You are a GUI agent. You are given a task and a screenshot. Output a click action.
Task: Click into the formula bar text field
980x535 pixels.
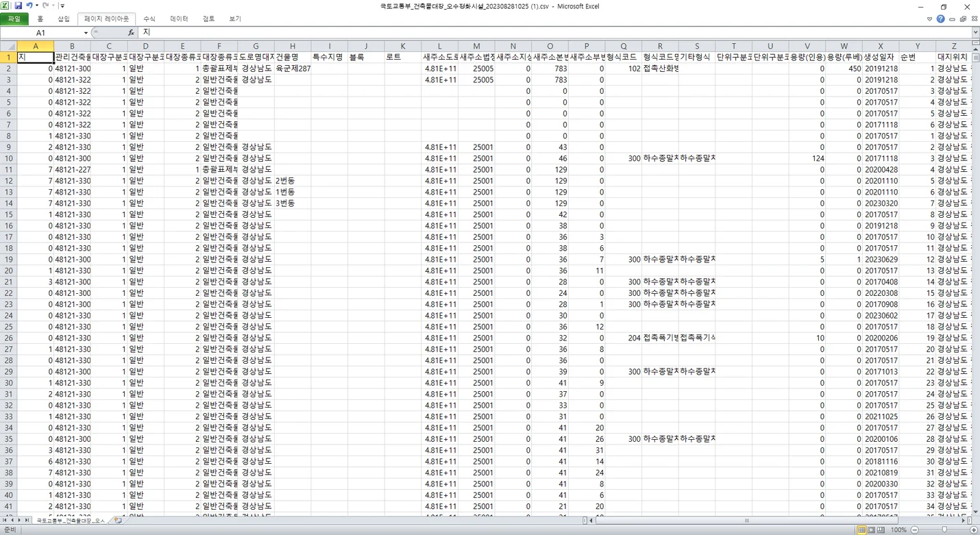coord(554,33)
